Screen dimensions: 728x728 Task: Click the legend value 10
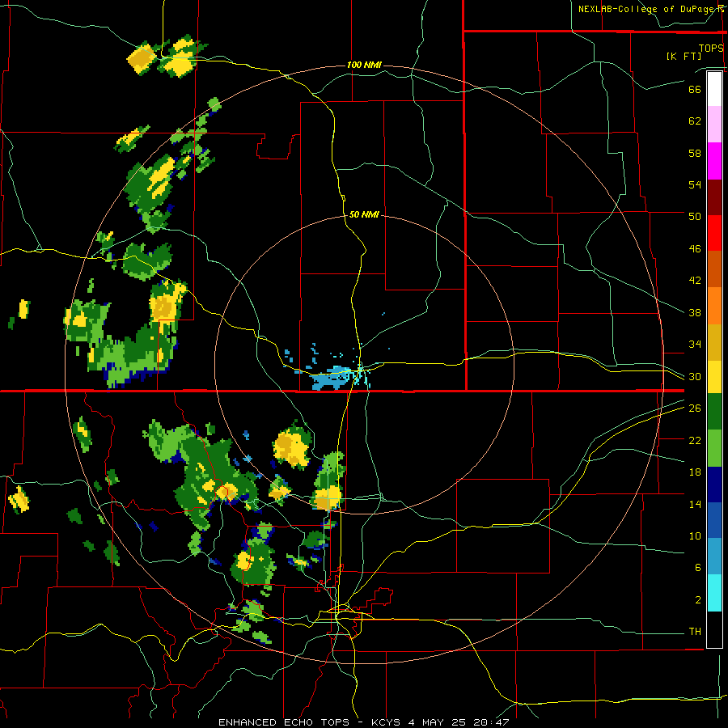coord(695,535)
